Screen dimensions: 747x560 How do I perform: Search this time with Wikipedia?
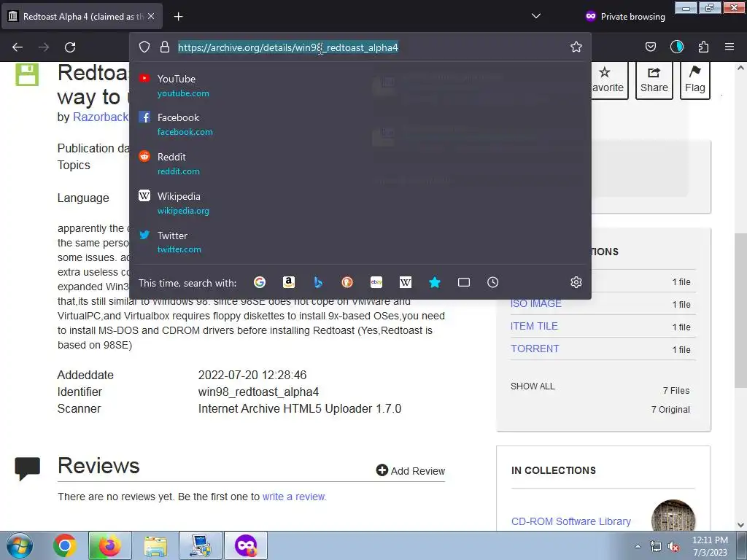point(406,282)
